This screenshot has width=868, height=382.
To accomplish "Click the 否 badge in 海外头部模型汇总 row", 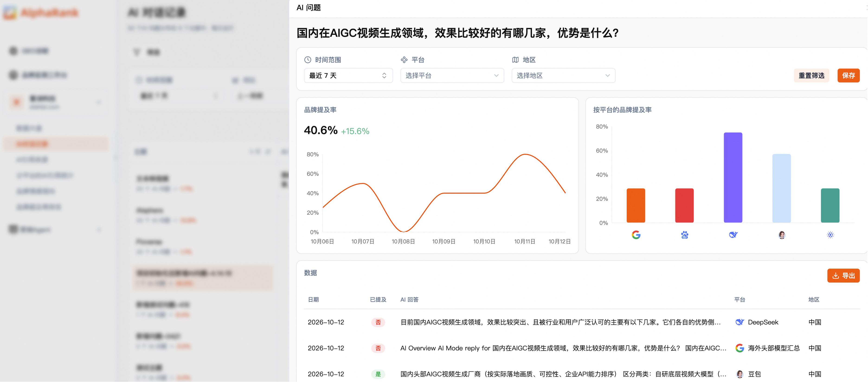I will 378,348.
